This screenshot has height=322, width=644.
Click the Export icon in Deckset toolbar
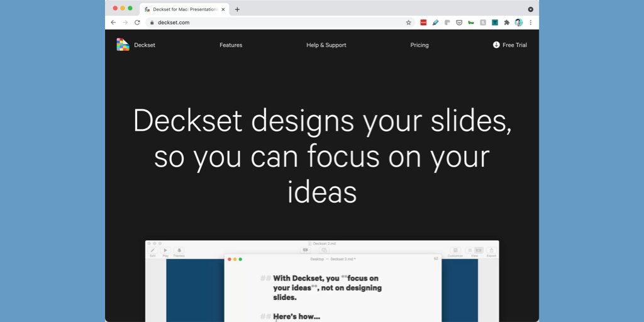point(491,250)
